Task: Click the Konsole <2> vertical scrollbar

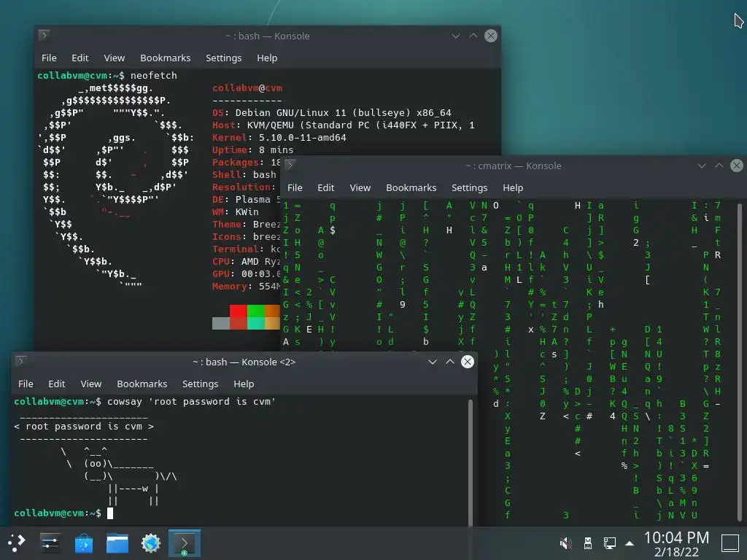Action: point(471,461)
